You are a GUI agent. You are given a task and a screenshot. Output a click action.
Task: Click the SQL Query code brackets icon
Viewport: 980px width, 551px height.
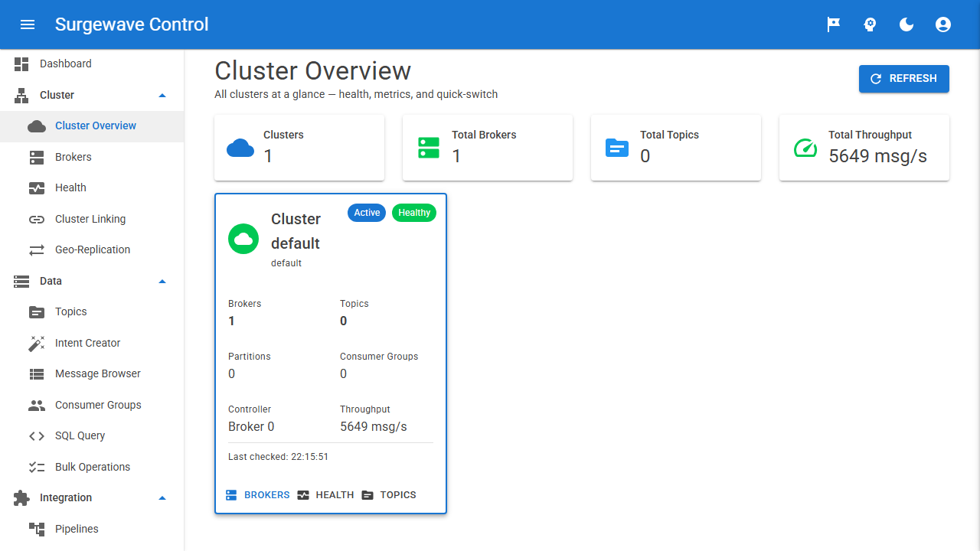click(37, 436)
